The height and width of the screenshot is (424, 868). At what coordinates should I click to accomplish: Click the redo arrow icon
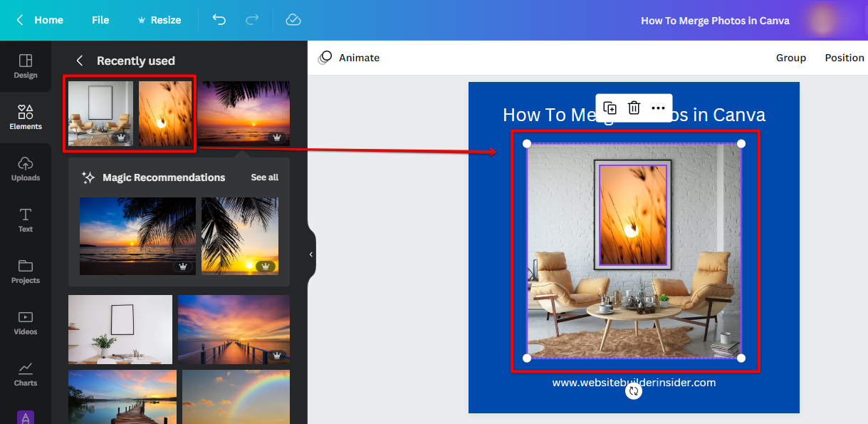pyautogui.click(x=252, y=20)
